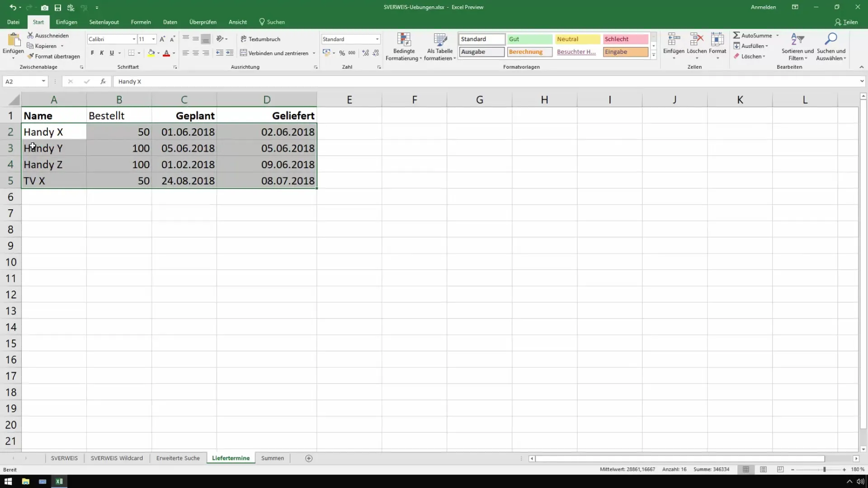This screenshot has height=488, width=868.
Task: Toggle underline formatting U
Action: pyautogui.click(x=112, y=53)
